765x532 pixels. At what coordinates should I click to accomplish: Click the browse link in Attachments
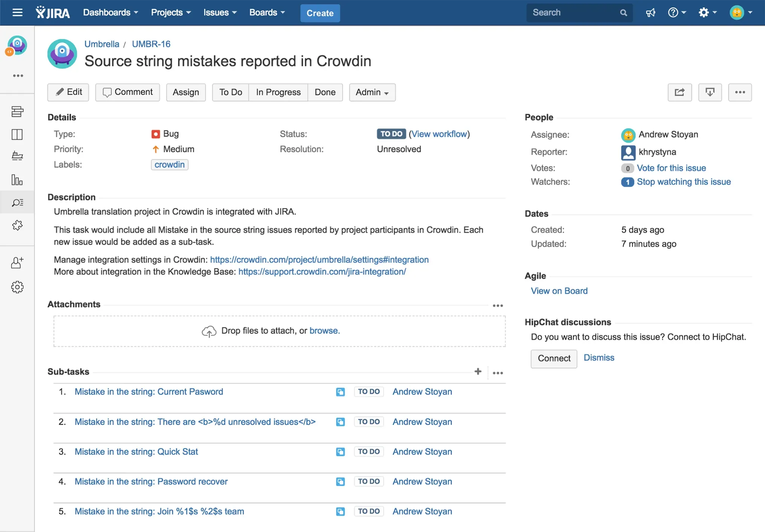click(325, 330)
